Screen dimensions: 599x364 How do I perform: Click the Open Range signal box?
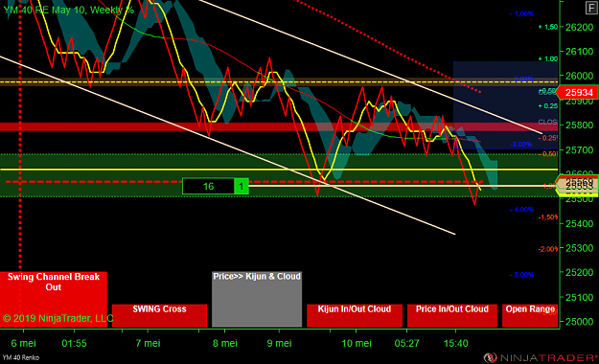[x=530, y=315]
